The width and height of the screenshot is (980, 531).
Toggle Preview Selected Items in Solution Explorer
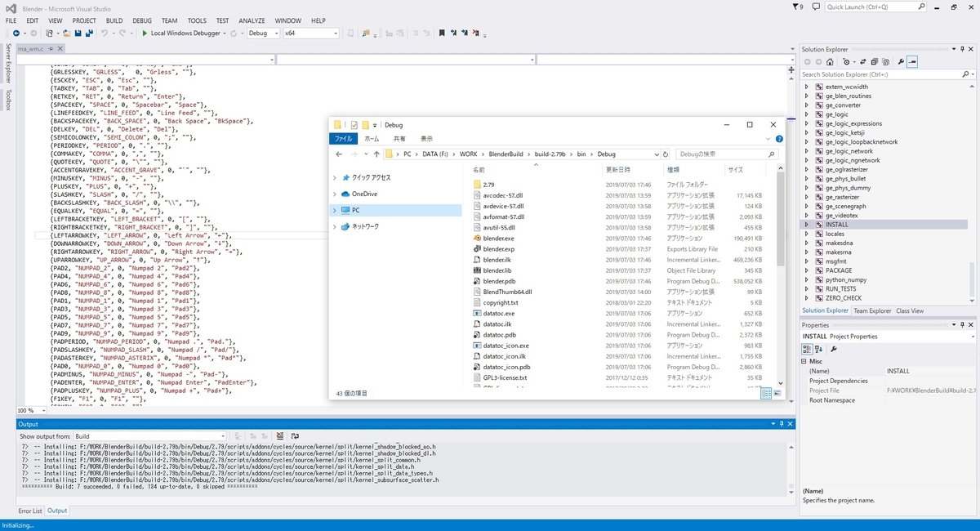pyautogui.click(x=912, y=62)
